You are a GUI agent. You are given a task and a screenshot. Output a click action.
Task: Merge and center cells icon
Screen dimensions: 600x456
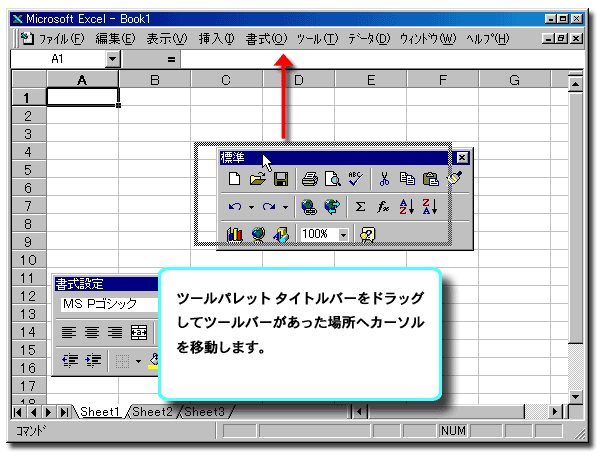[139, 332]
